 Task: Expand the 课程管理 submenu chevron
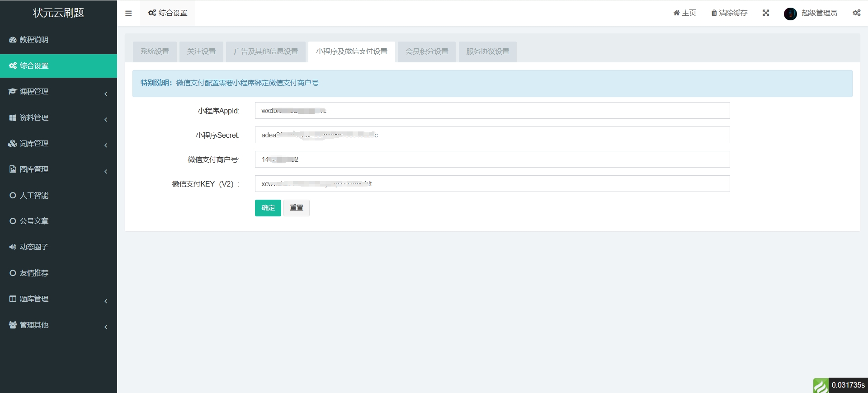[x=106, y=94]
